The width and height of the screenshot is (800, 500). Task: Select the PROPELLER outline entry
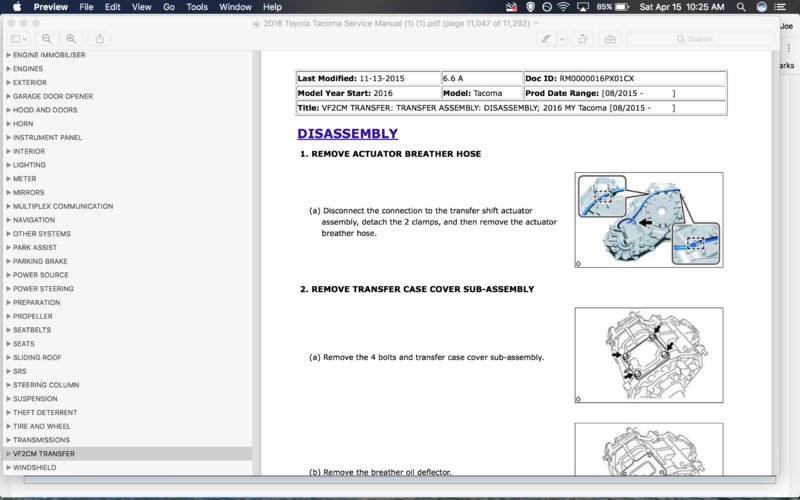[33, 316]
